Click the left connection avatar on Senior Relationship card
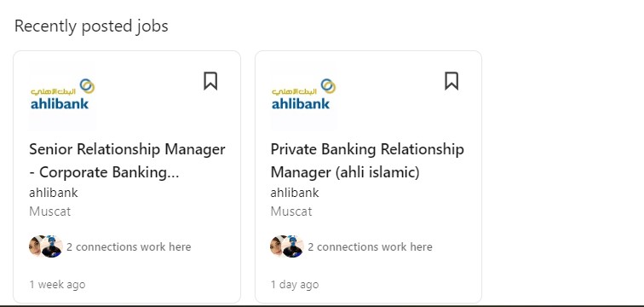The width and height of the screenshot is (644, 307). pyautogui.click(x=35, y=246)
